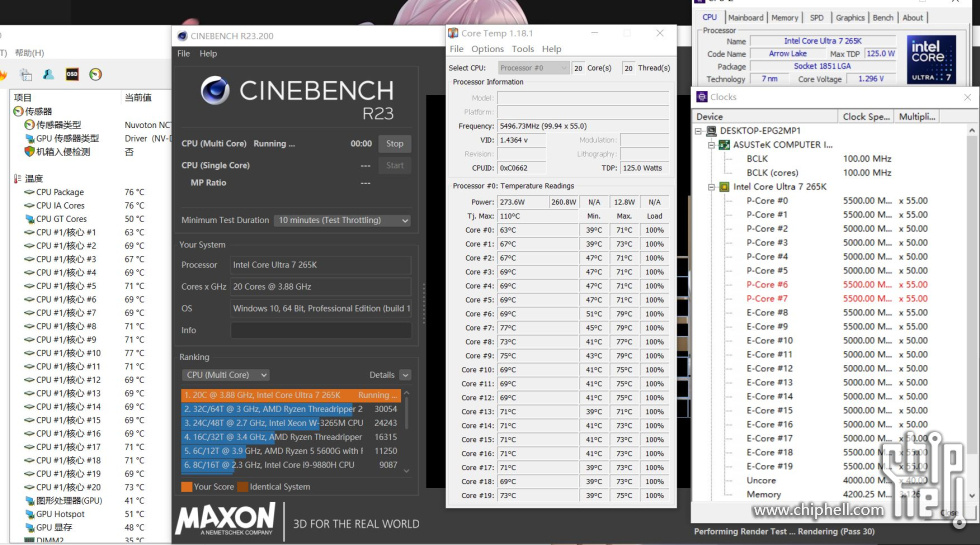The height and width of the screenshot is (545, 980).
Task: Click the ASUSTeK motherboard icon in Clocks tree
Action: pyautogui.click(x=724, y=145)
